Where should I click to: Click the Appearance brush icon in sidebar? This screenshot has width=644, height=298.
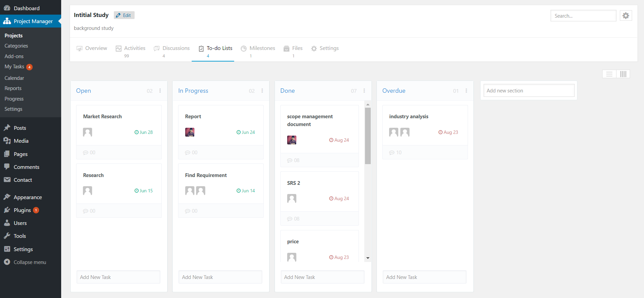(7, 197)
